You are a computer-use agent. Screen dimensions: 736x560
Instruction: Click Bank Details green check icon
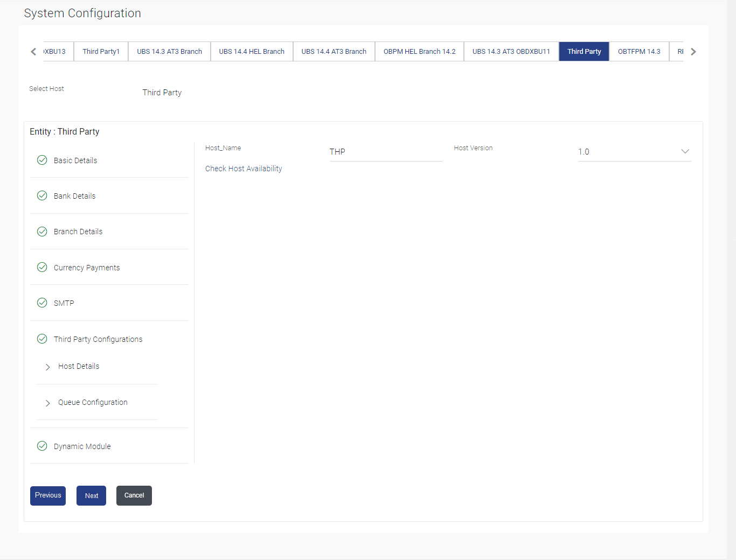[42, 195]
